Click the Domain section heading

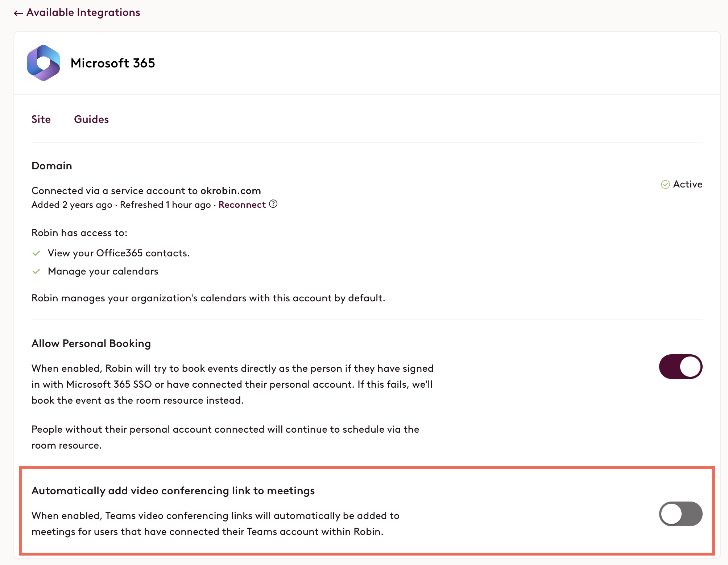tap(52, 166)
